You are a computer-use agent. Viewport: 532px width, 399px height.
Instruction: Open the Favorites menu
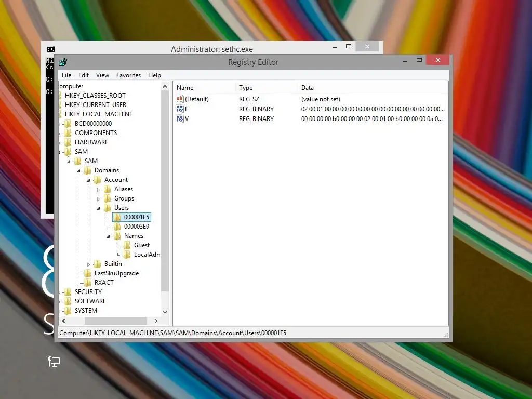point(129,75)
